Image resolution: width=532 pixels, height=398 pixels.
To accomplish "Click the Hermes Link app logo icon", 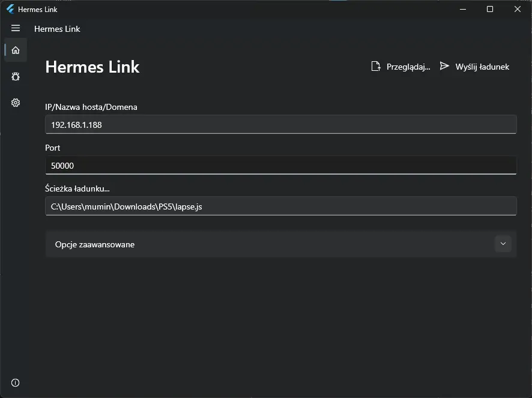I will point(10,9).
